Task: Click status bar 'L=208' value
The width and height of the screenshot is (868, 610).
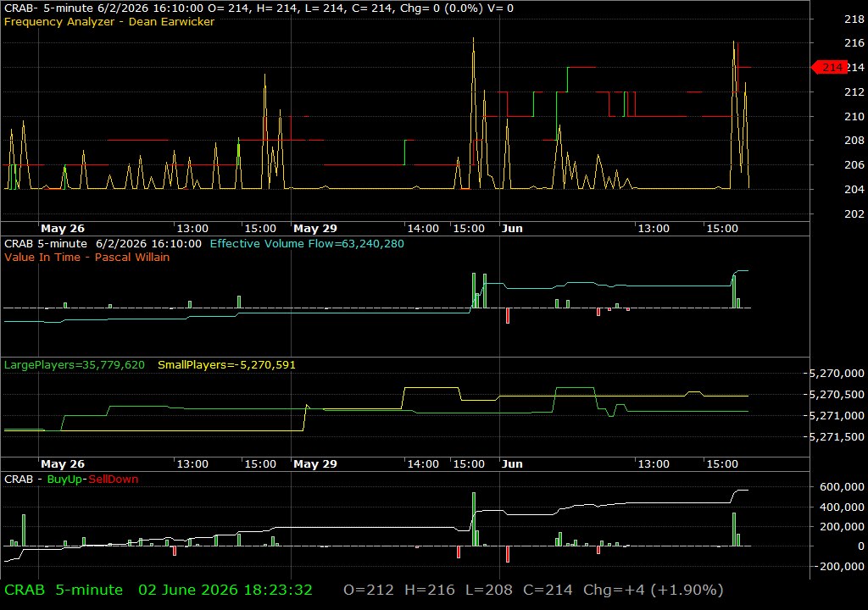Action: pyautogui.click(x=489, y=590)
